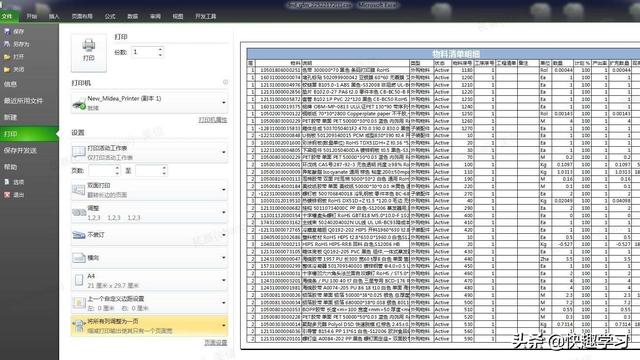This screenshot has width=640, height=360.
Task: Click the 打开 open folder item in sidebar
Action: pos(14,56)
